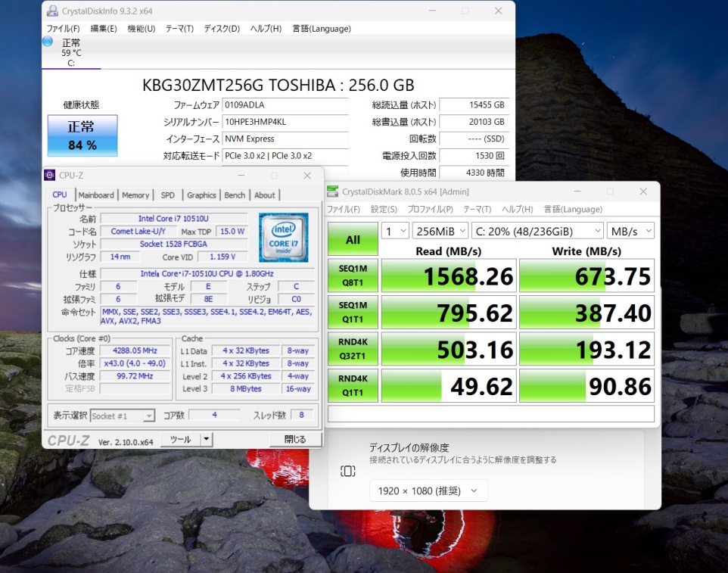
Task: Close the CrystalDiskInfo window
Action: pyautogui.click(x=498, y=11)
